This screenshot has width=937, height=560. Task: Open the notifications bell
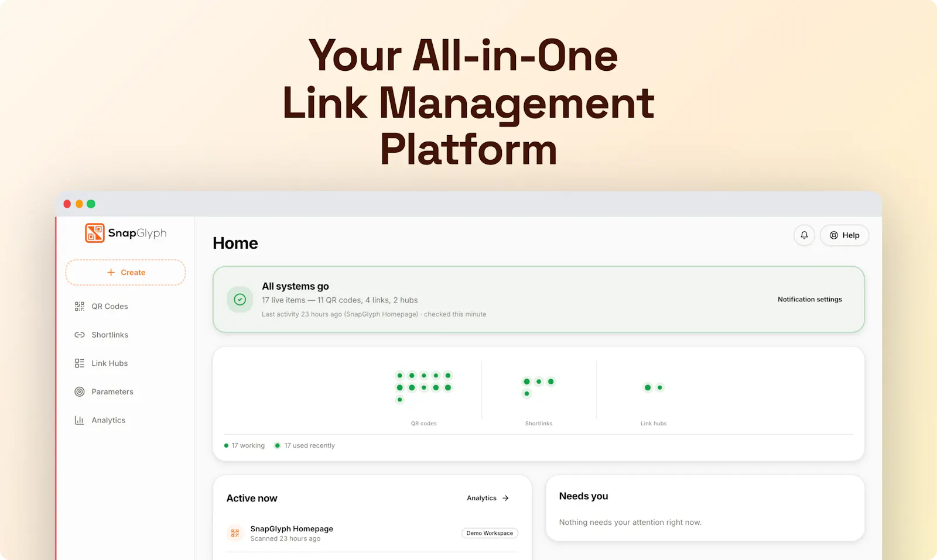(x=804, y=235)
